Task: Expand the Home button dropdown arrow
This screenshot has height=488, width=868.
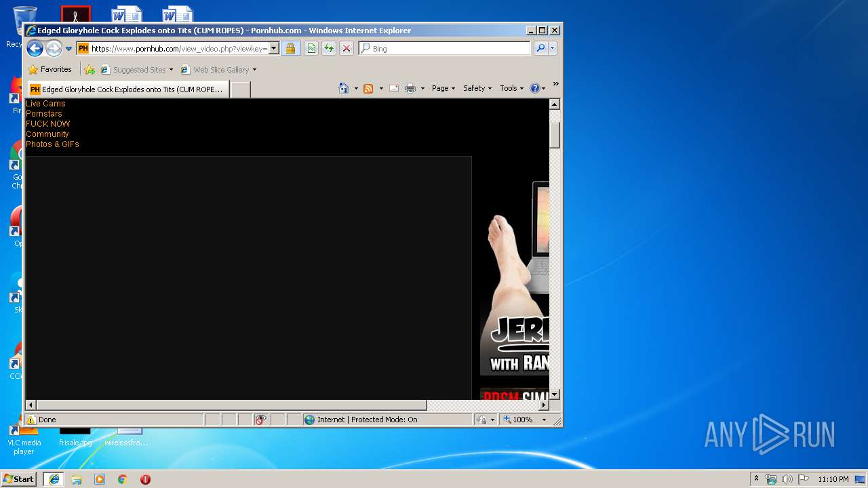Action: [356, 88]
